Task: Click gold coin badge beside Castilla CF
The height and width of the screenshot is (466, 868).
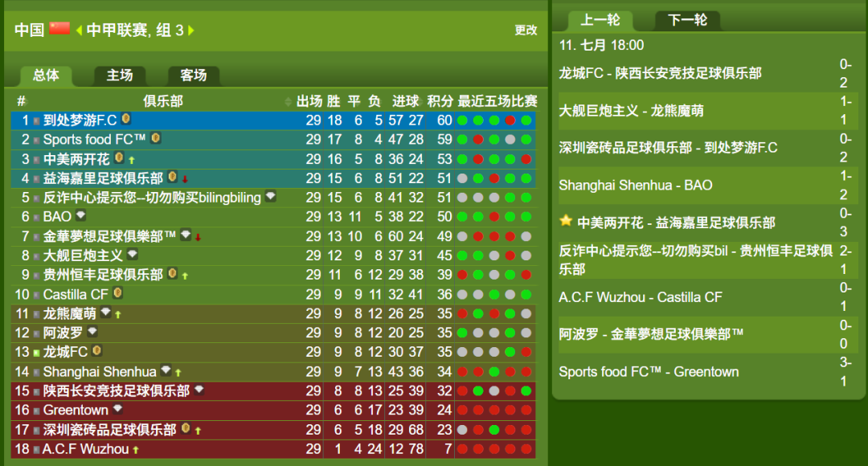Action: coord(117,292)
